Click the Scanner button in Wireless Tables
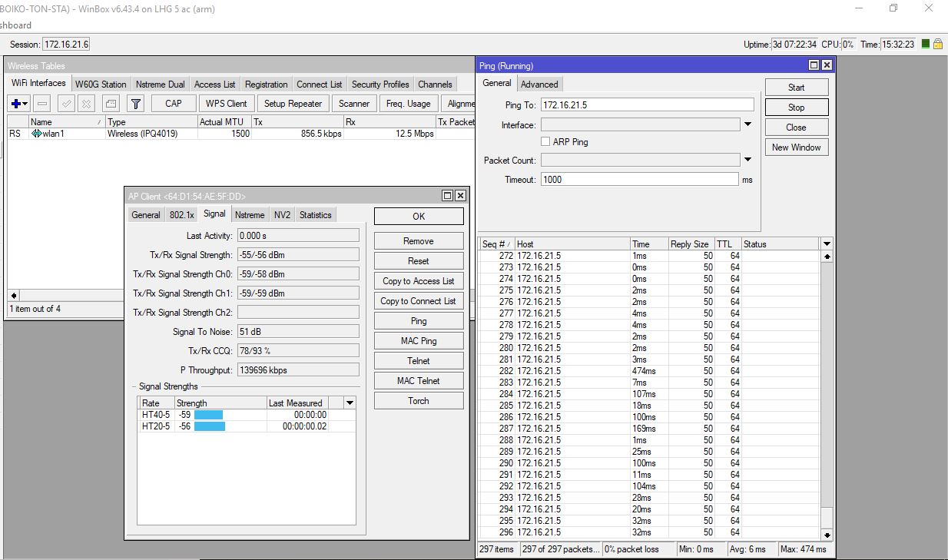Image resolution: width=948 pixels, height=560 pixels. coord(354,104)
